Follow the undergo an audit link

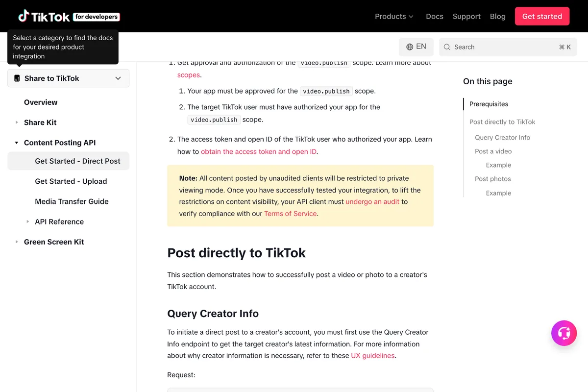[372, 201]
